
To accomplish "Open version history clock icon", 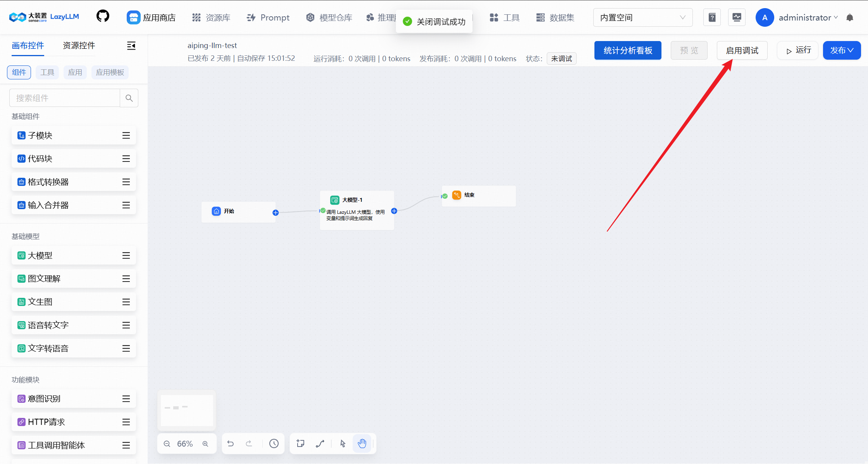I will coord(274,443).
